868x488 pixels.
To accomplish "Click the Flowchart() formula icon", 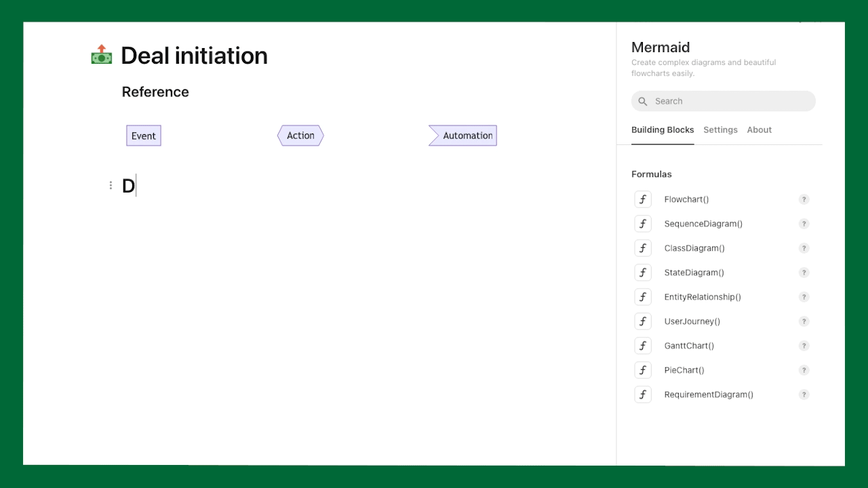I will (x=643, y=199).
